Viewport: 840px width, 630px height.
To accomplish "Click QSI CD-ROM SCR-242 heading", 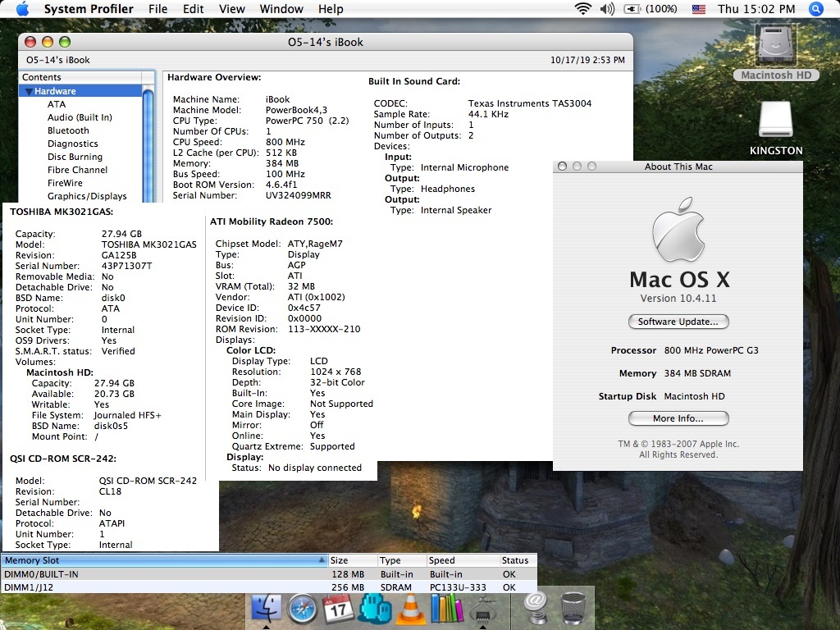I will [x=63, y=459].
